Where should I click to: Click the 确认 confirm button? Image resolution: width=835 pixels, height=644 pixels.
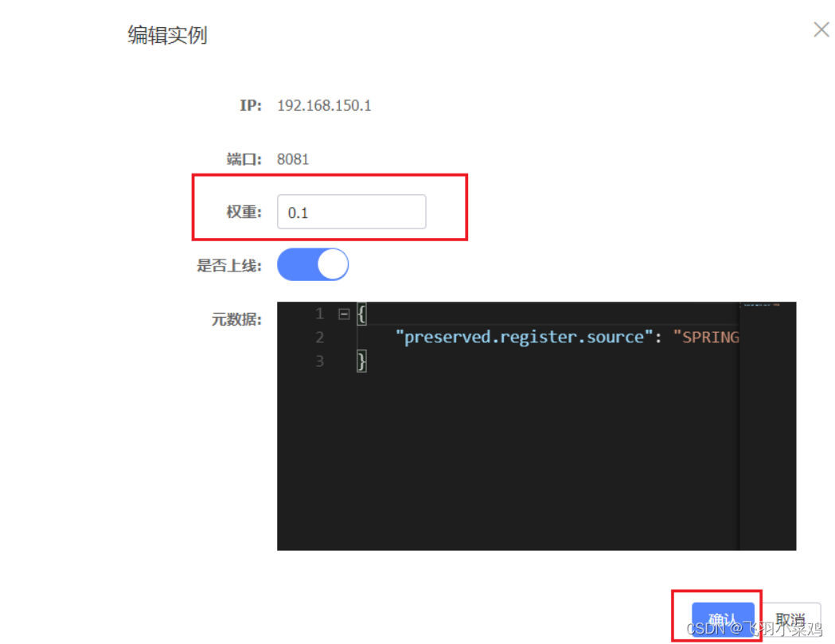[723, 619]
